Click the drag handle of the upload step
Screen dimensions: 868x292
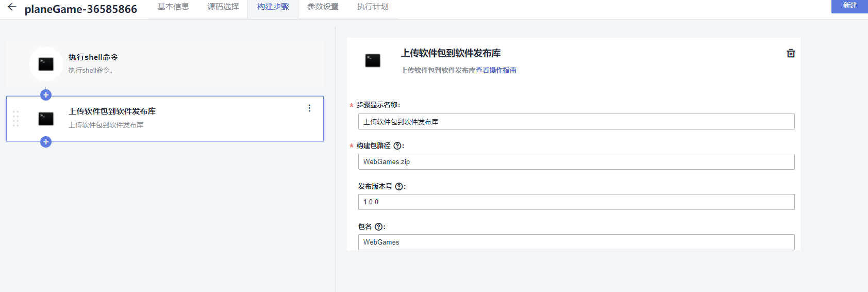click(x=15, y=119)
